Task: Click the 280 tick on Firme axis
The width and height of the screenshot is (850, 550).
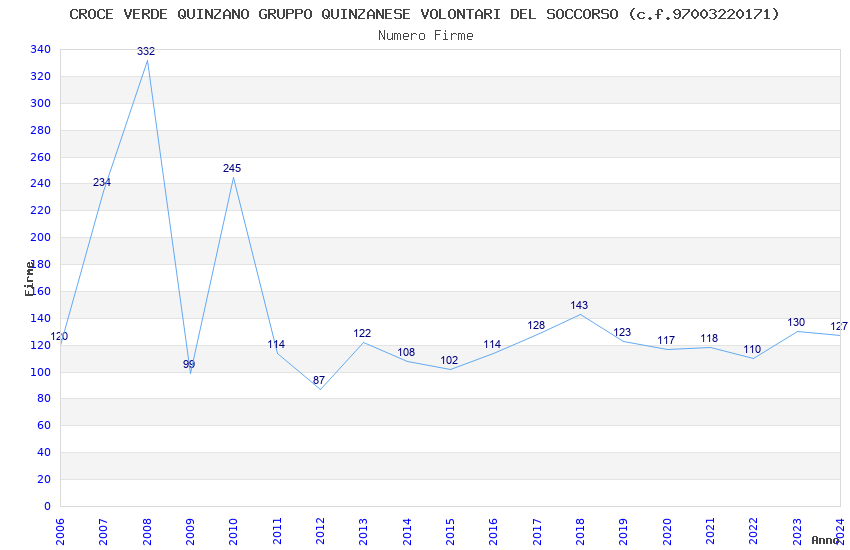Action: 41,130
